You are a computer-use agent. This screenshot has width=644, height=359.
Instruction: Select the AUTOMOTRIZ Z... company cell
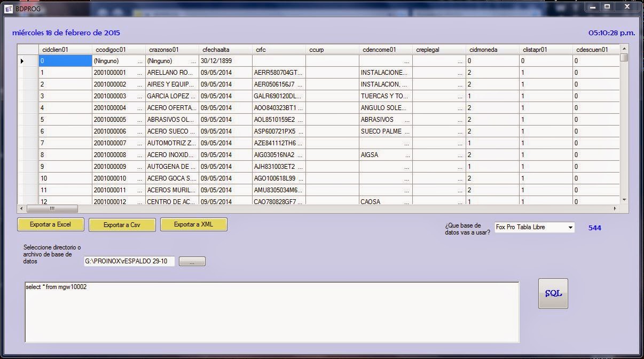click(172, 143)
